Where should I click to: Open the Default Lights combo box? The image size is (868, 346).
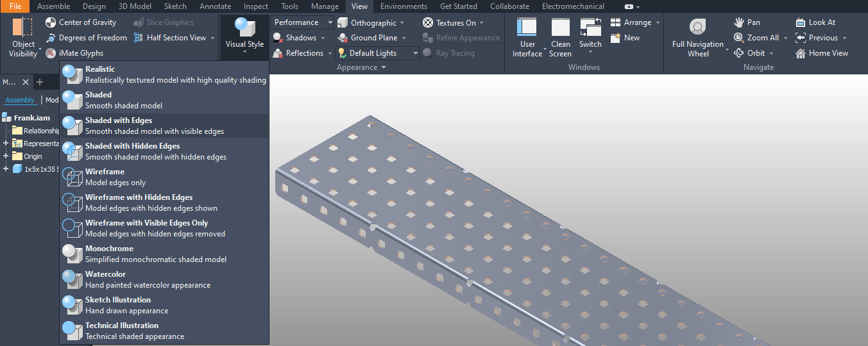click(x=377, y=53)
